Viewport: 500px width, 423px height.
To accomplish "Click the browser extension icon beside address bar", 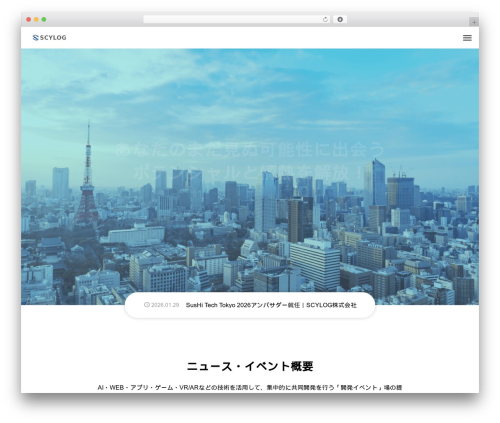I will (x=340, y=20).
